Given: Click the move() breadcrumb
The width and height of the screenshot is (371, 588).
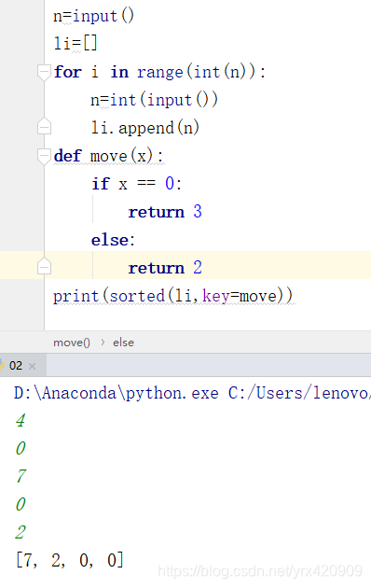Looking at the screenshot, I should 72,343.
